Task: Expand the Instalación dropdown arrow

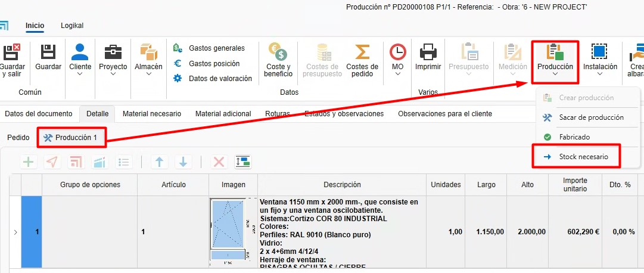Action: click(x=600, y=74)
